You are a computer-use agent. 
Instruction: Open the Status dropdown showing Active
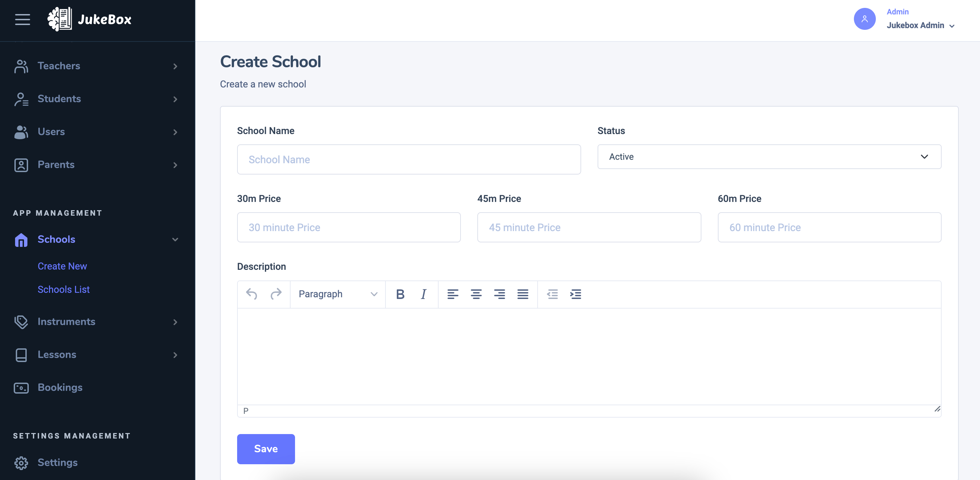click(x=769, y=156)
